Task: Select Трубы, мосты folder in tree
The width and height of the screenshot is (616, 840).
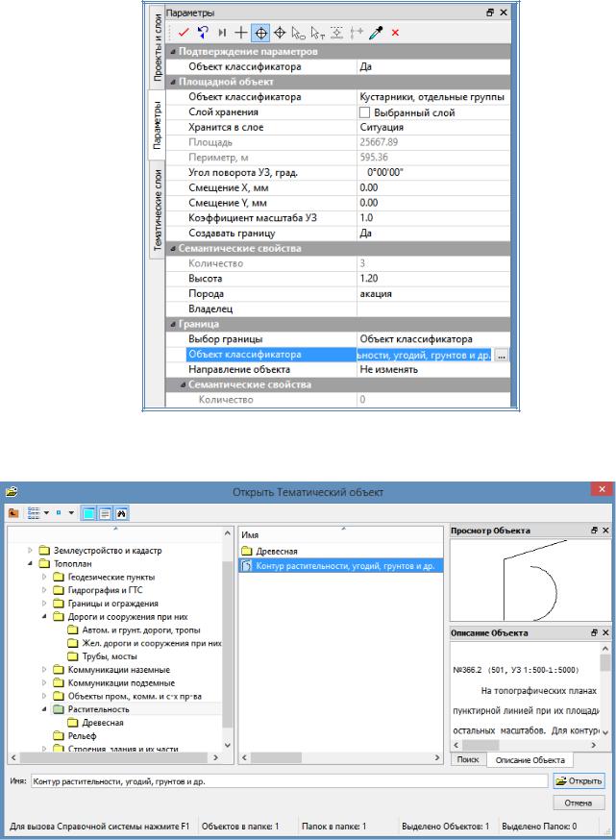Action: coord(110,656)
